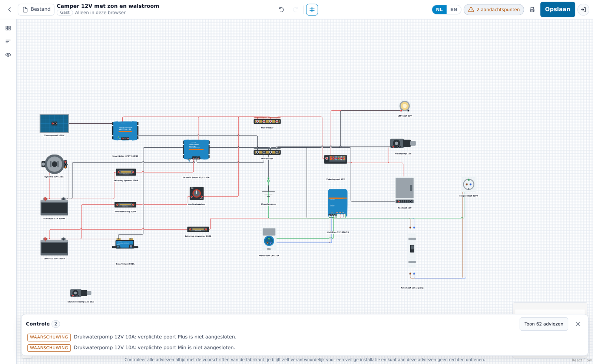This screenshot has width=593, height=364.
Task: Open the 2 aandachtspunten warnings
Action: tap(494, 10)
